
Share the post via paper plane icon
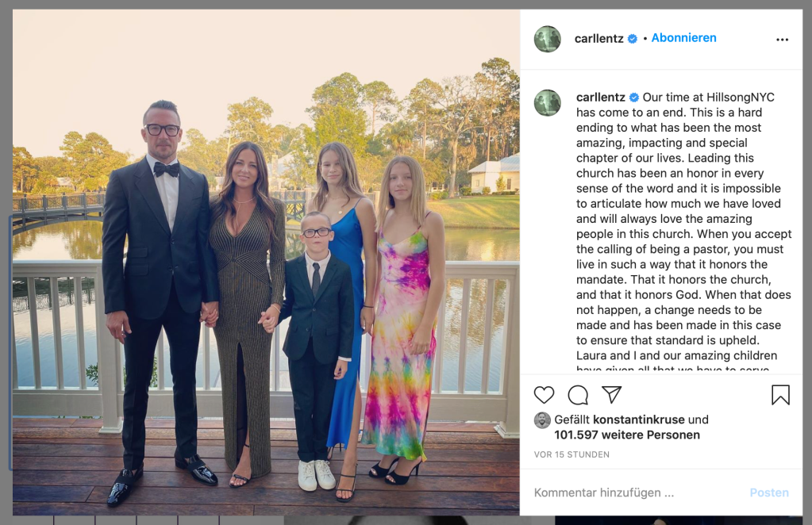611,394
